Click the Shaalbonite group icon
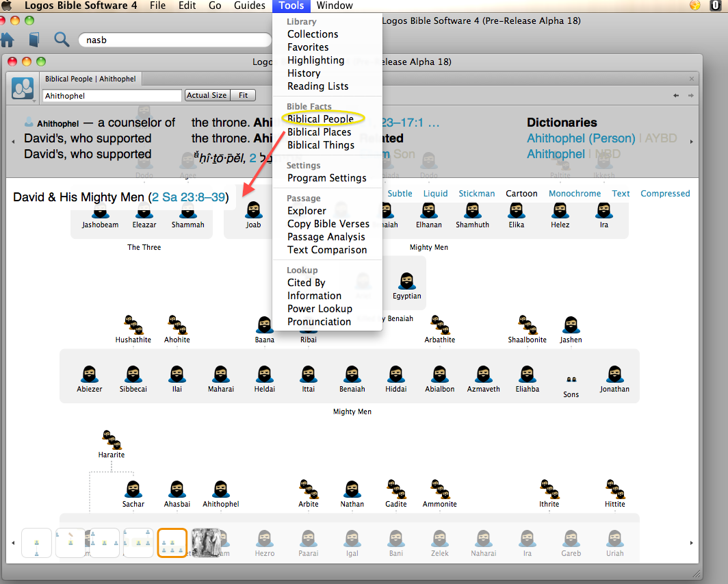Image resolution: width=728 pixels, height=584 pixels. [x=527, y=325]
